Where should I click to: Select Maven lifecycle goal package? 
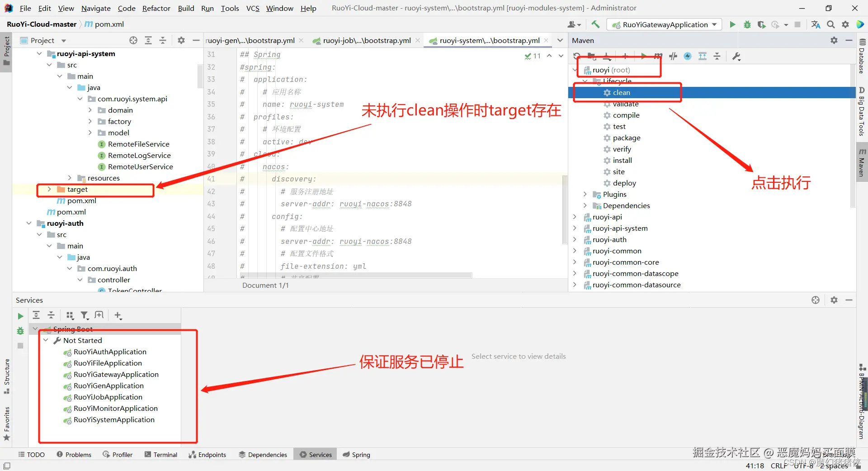click(x=627, y=138)
